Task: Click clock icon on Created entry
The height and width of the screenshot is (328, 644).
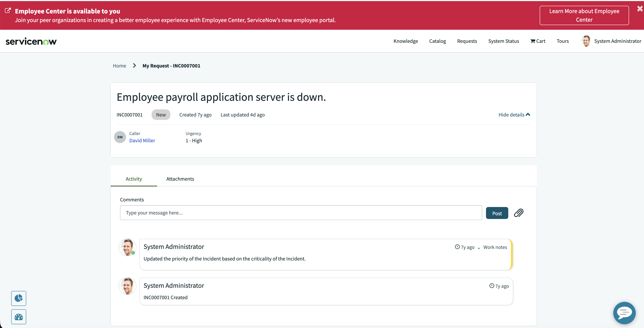Action: pos(491,286)
